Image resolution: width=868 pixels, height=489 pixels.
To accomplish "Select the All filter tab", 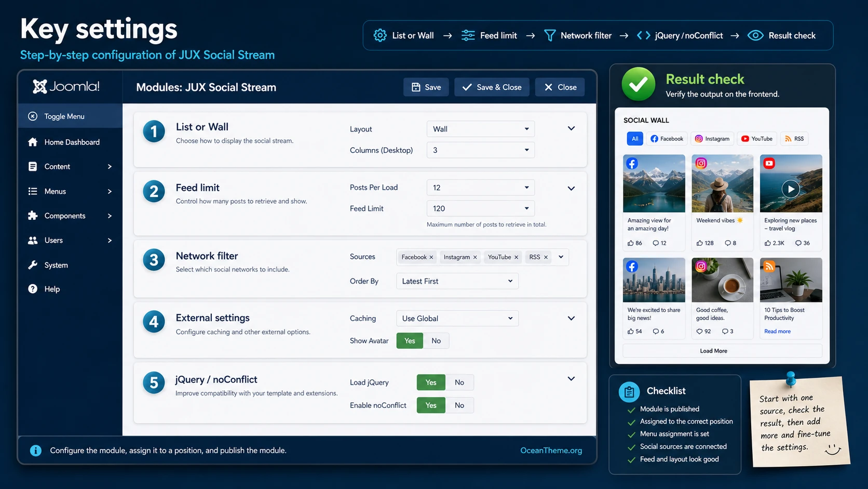I will click(x=635, y=139).
